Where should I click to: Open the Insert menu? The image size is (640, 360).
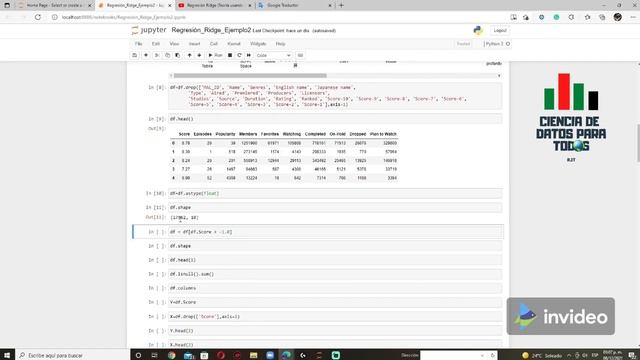pos(194,44)
